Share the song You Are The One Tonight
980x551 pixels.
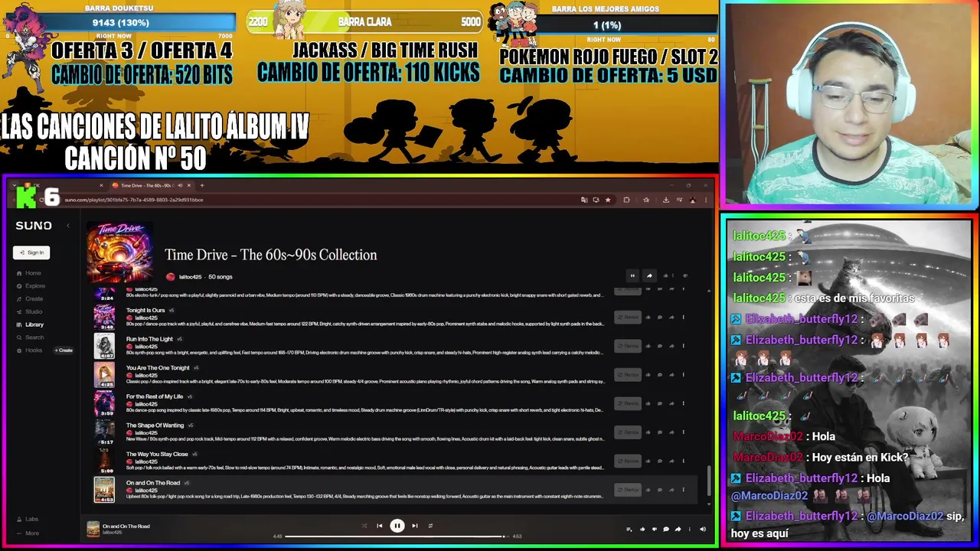click(x=671, y=374)
